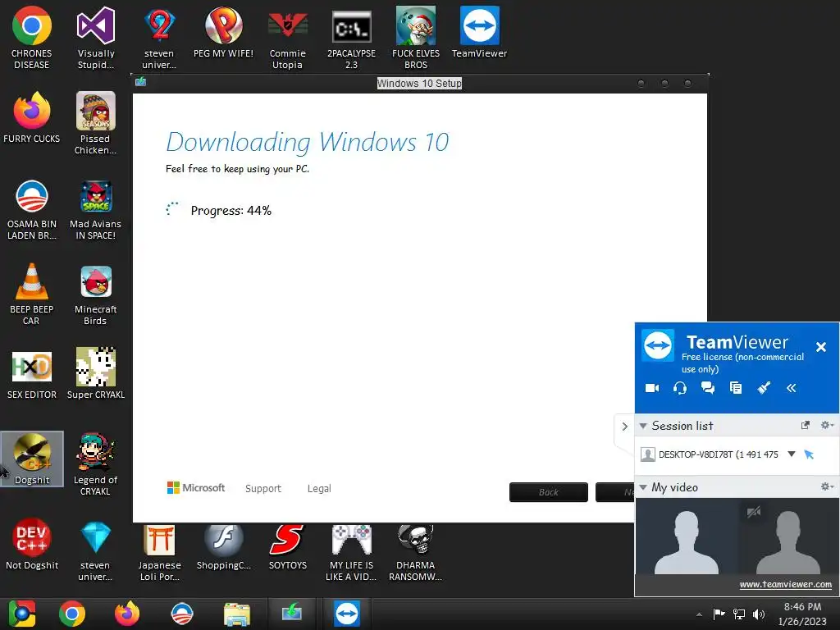Image resolution: width=840 pixels, height=630 pixels.
Task: Open the BEEP BEEP CAR cone icon
Action: (x=32, y=294)
